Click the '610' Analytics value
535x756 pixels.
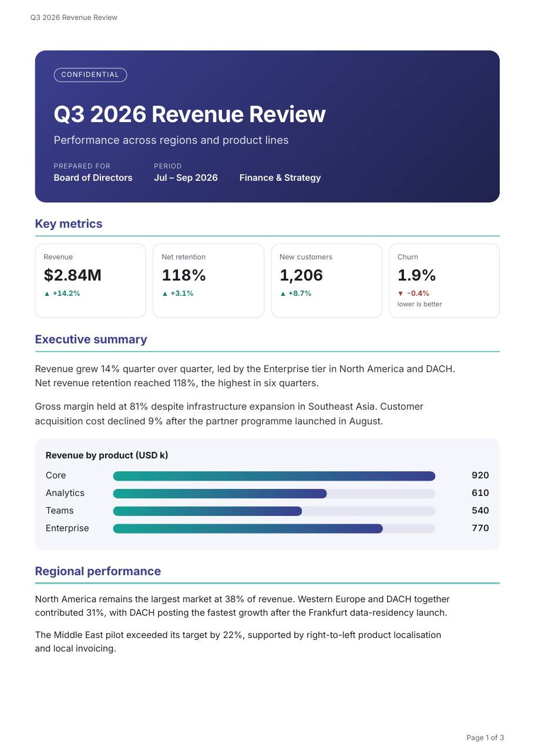pyautogui.click(x=480, y=493)
